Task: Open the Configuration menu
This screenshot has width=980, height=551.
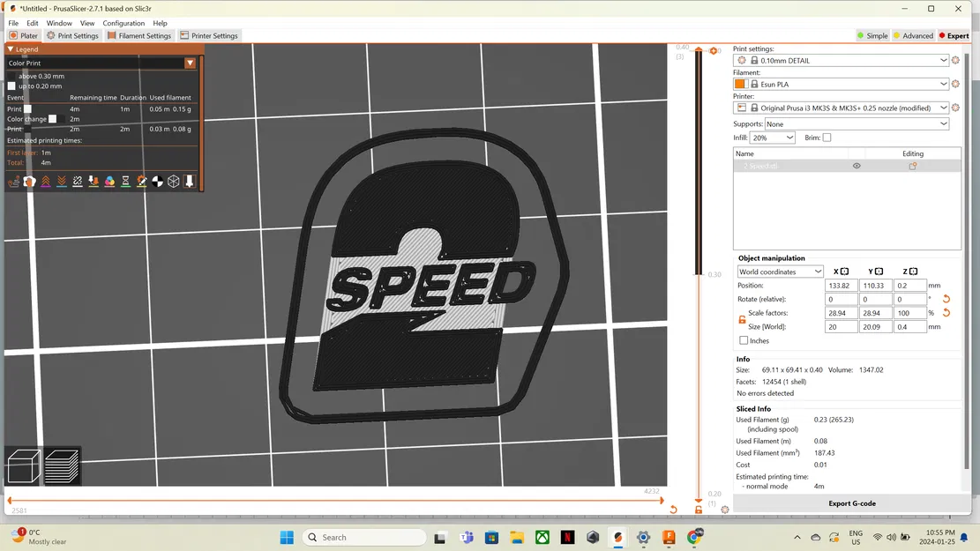Action: pyautogui.click(x=123, y=23)
